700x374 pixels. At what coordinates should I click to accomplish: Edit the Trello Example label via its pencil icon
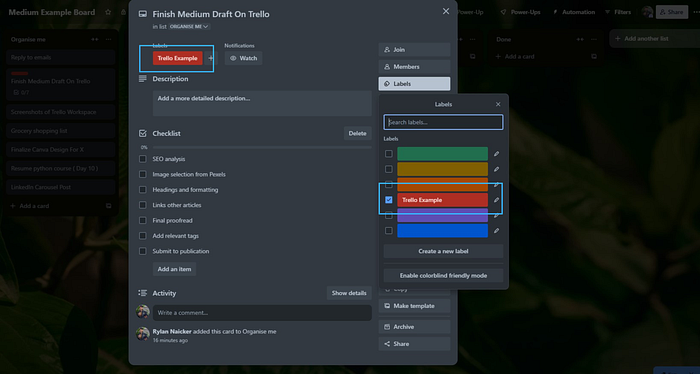pos(496,200)
